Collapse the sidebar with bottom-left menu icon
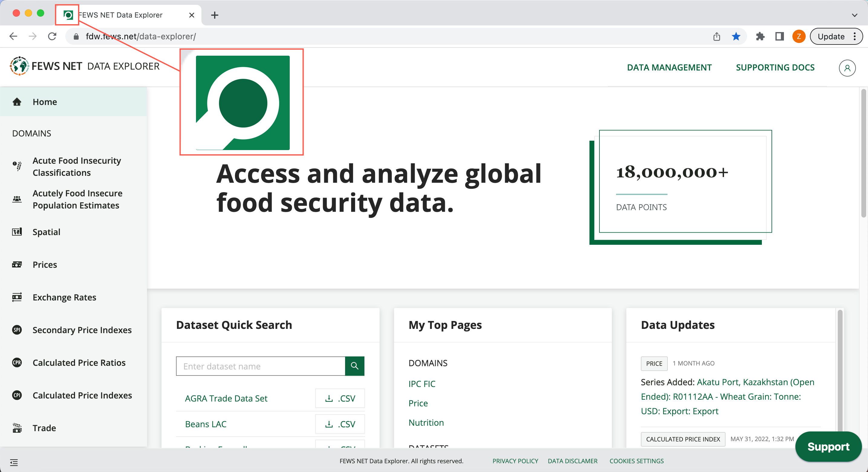 pos(14,462)
